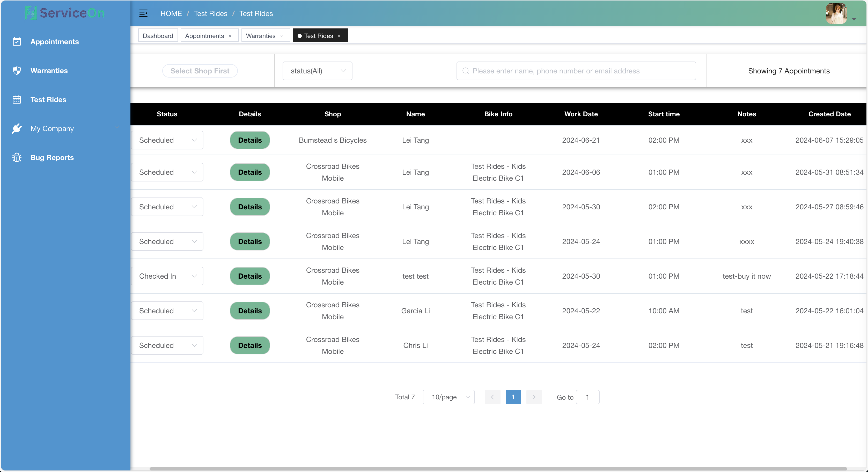Screen dimensions: 868x472
Task: Click the Appointments calendar-check sidebar icon
Action: pos(17,42)
